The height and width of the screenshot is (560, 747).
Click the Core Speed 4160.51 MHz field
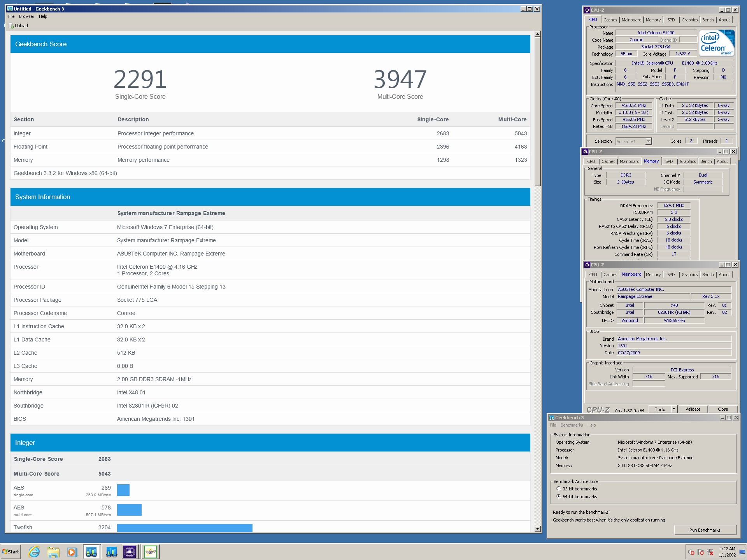[x=633, y=105]
